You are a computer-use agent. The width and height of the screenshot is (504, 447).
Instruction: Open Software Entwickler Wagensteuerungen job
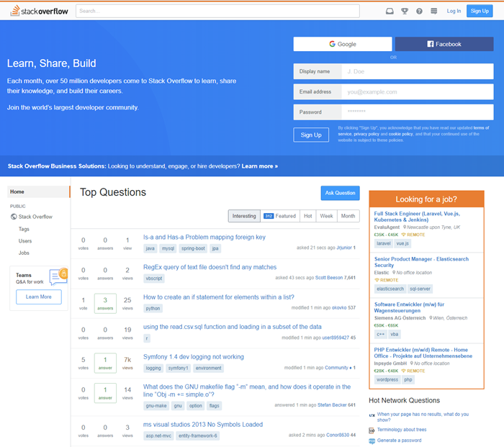point(409,307)
